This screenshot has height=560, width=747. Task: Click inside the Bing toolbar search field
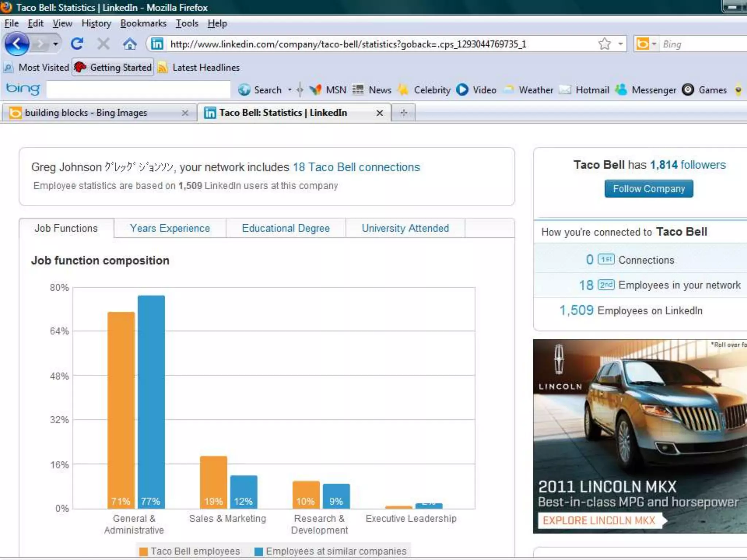139,90
